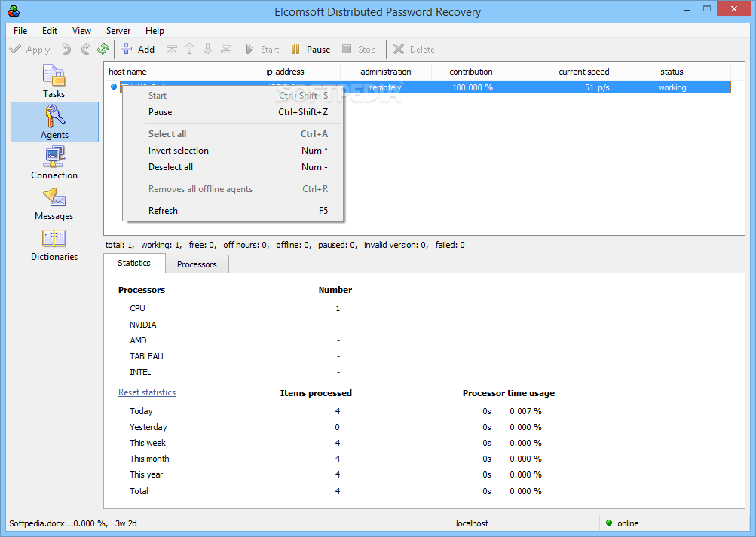This screenshot has height=537, width=756.
Task: Click the localhost status bar entry
Action: (x=472, y=523)
